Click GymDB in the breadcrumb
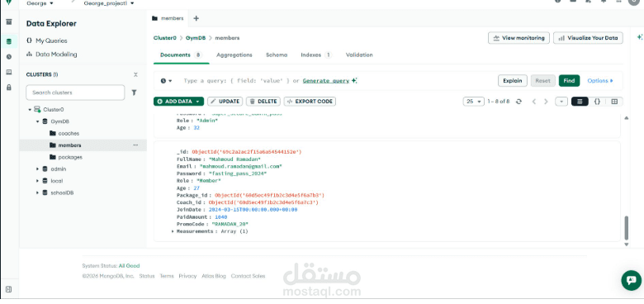Screen dimensions: 644x304 point(196,38)
